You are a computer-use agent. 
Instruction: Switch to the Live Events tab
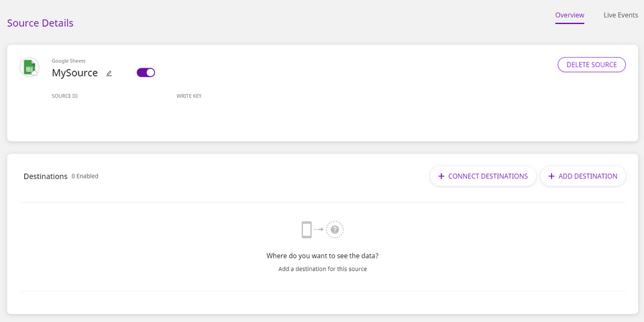(x=621, y=15)
